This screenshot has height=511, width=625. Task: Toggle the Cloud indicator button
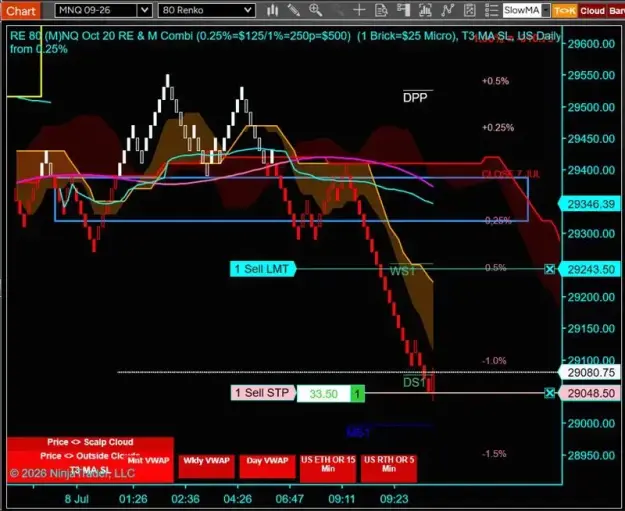pyautogui.click(x=592, y=11)
